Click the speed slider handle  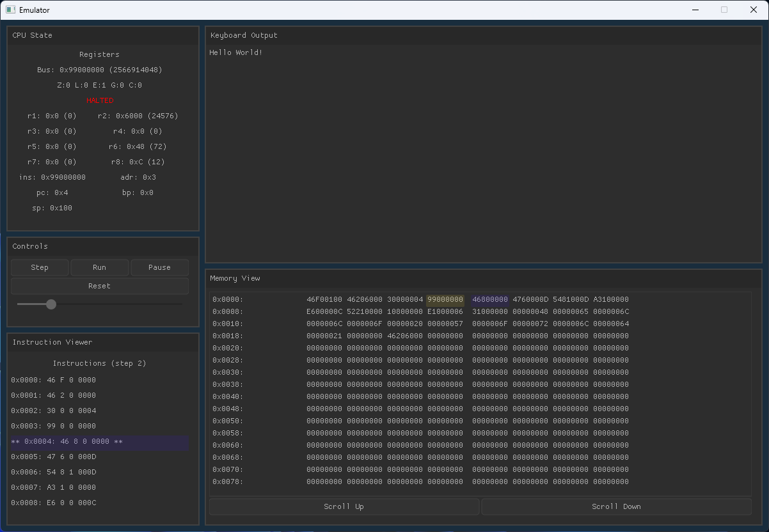(x=51, y=304)
